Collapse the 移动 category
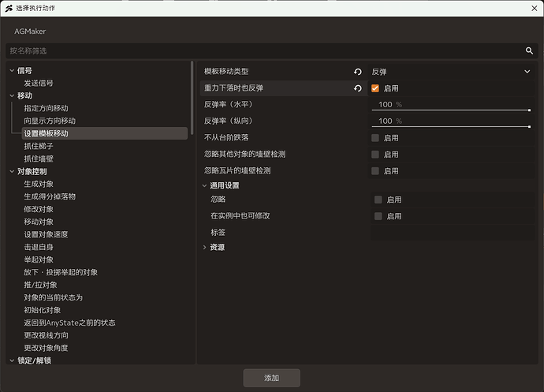This screenshot has height=392, width=544. tap(12, 95)
